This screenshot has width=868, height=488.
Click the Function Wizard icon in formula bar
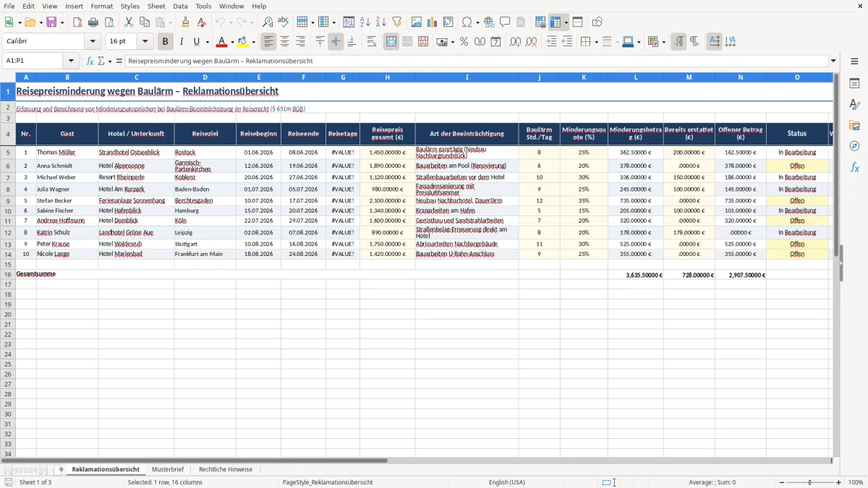[90, 61]
